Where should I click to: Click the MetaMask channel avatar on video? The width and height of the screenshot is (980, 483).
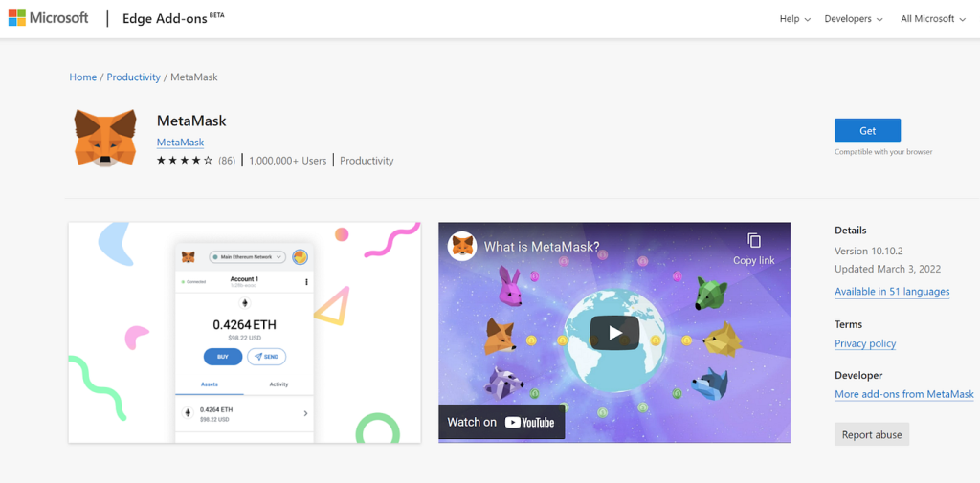462,246
